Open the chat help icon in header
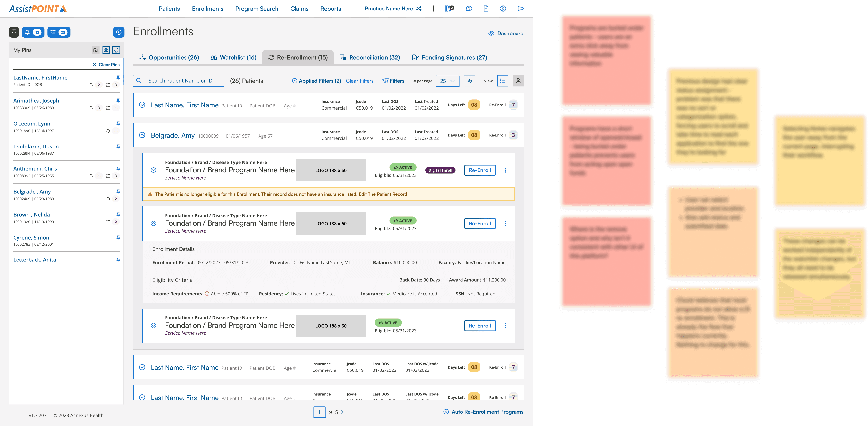The height and width of the screenshot is (426, 868). point(469,9)
